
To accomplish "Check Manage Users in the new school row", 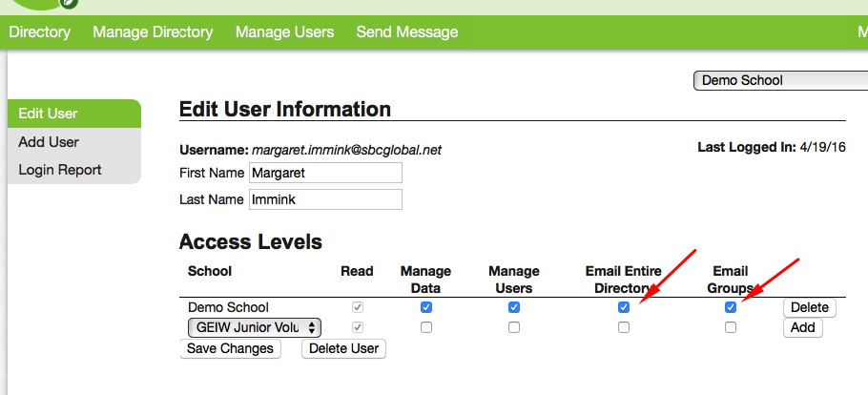I will coord(514,327).
